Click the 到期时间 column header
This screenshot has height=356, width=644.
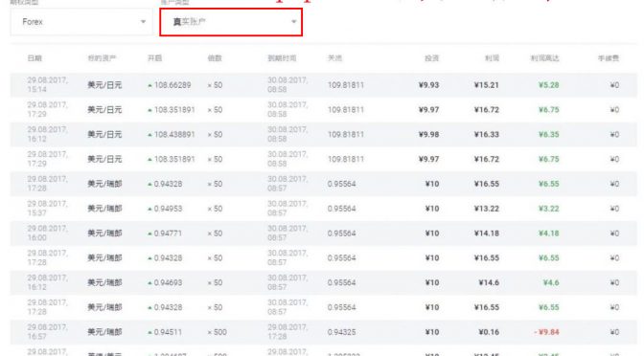click(282, 58)
